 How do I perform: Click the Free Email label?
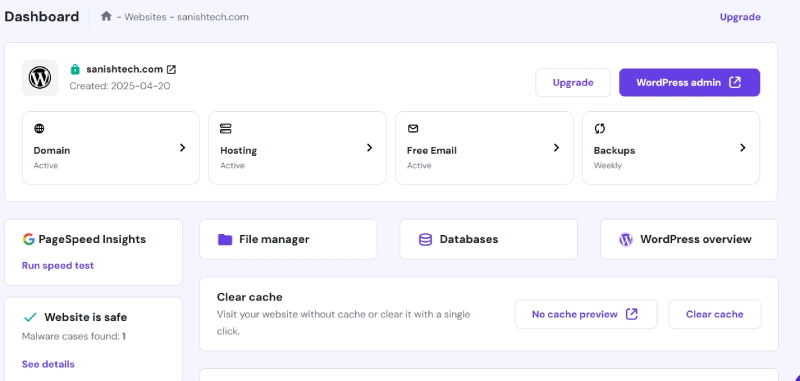point(432,150)
